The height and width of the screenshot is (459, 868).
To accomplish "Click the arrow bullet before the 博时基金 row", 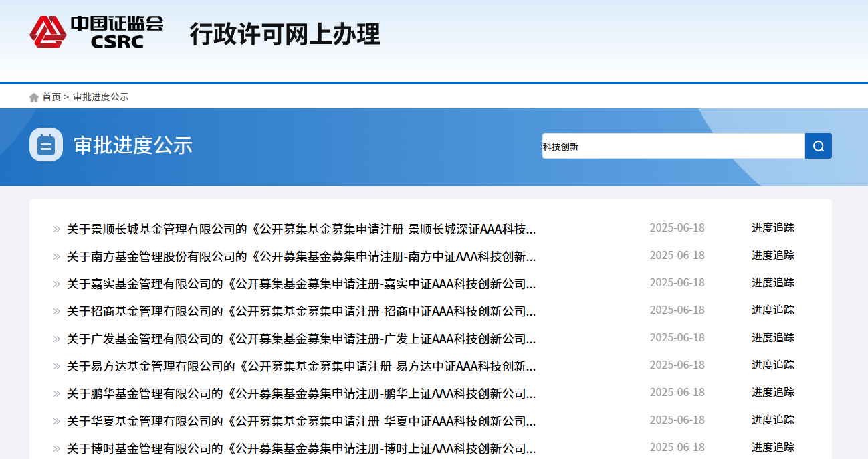I will pos(57,449).
